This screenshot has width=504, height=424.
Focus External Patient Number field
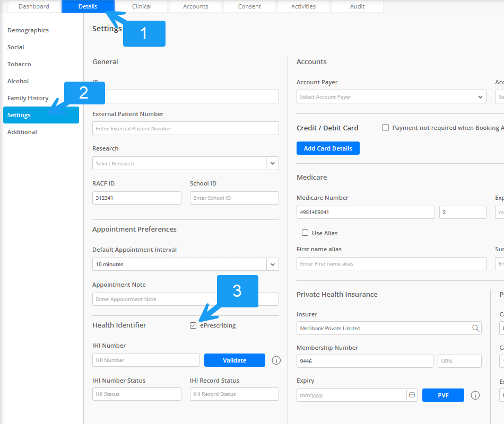186,128
